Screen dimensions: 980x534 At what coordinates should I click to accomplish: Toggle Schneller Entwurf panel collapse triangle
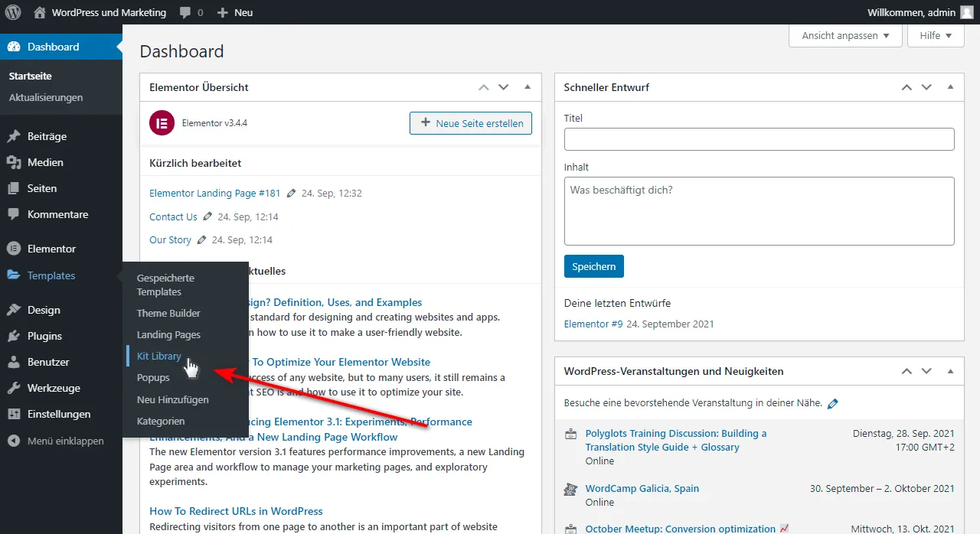[951, 87]
